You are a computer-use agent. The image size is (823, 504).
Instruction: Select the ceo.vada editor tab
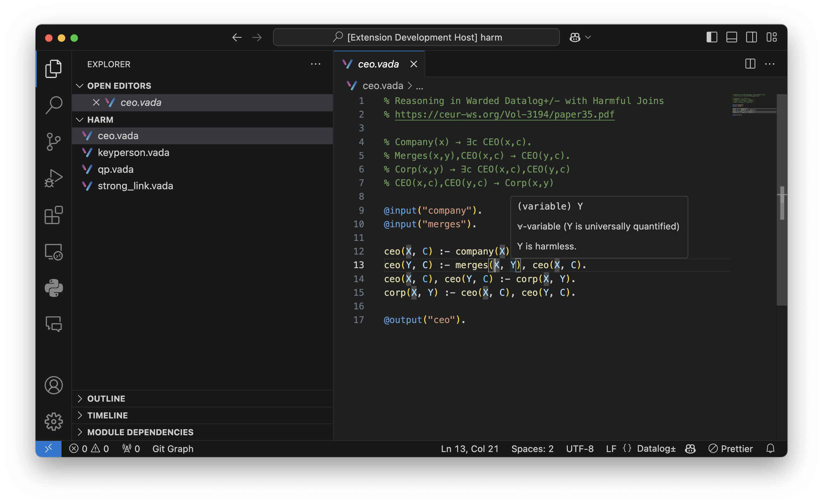[379, 64]
